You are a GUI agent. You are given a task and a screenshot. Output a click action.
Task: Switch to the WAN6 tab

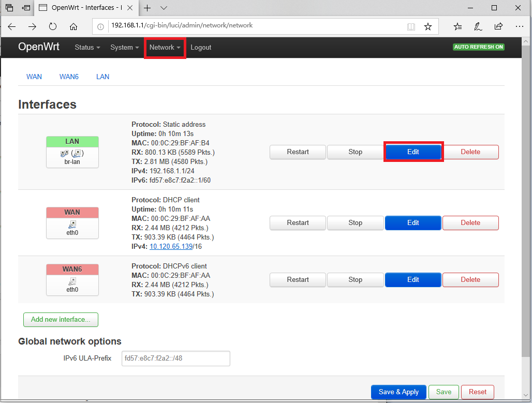(x=69, y=77)
